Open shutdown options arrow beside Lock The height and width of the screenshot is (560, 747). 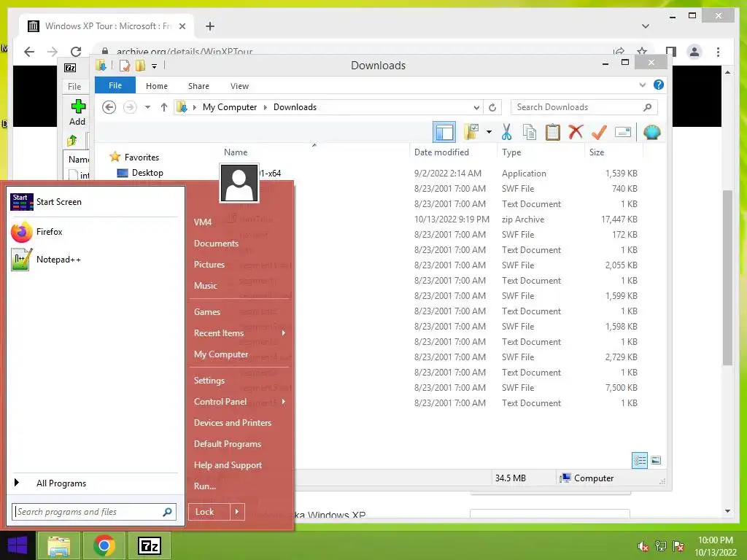[x=237, y=512]
